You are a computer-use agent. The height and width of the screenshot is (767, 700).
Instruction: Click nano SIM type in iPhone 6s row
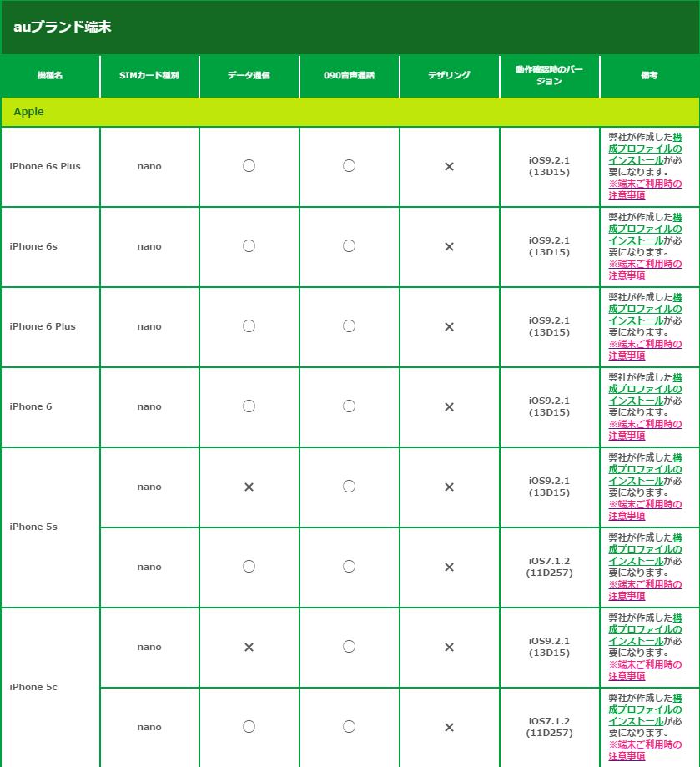click(x=149, y=247)
